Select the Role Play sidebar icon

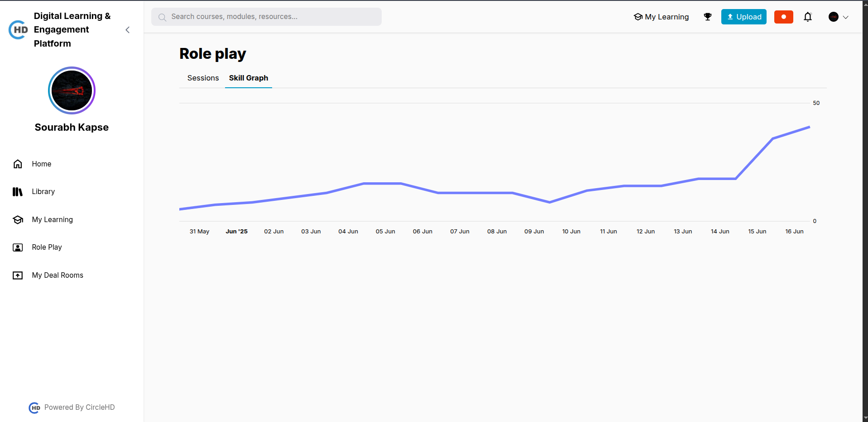(18, 247)
